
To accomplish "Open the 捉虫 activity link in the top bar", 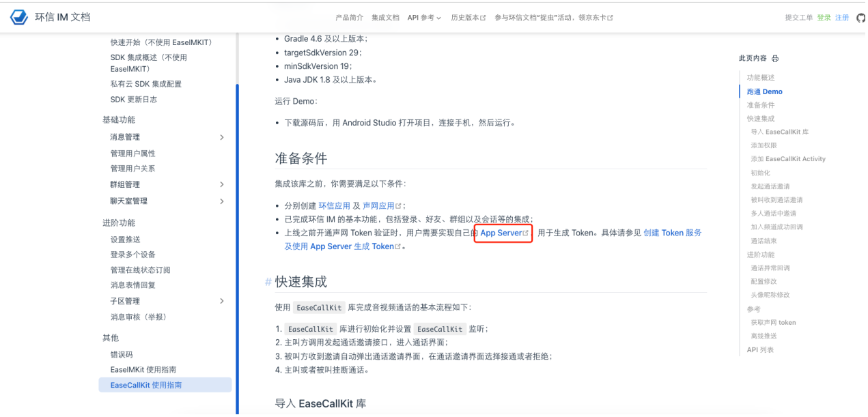I will pyautogui.click(x=553, y=18).
